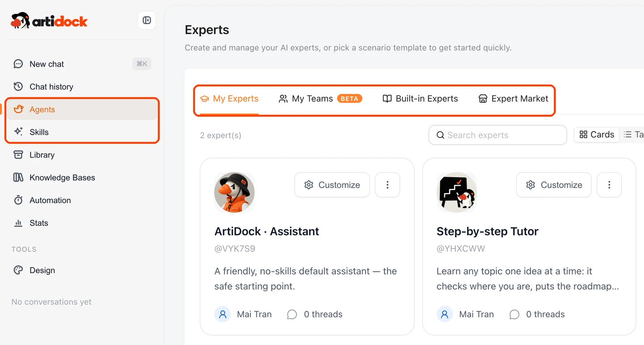Click the Design palette icon
Screen dimensions: 644x345
pos(18,270)
